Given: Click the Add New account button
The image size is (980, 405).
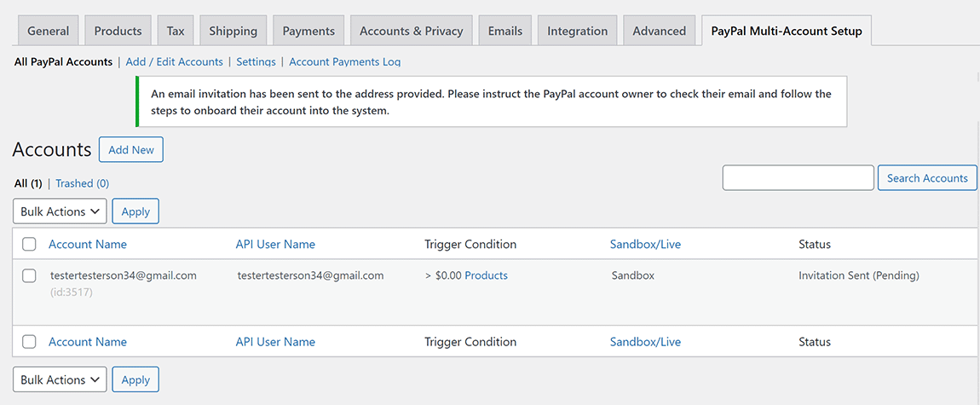Looking at the screenshot, I should coord(131,149).
